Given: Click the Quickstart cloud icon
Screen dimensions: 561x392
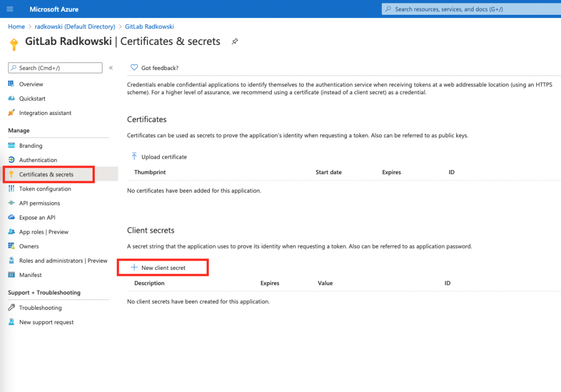Looking at the screenshot, I should [x=12, y=99].
